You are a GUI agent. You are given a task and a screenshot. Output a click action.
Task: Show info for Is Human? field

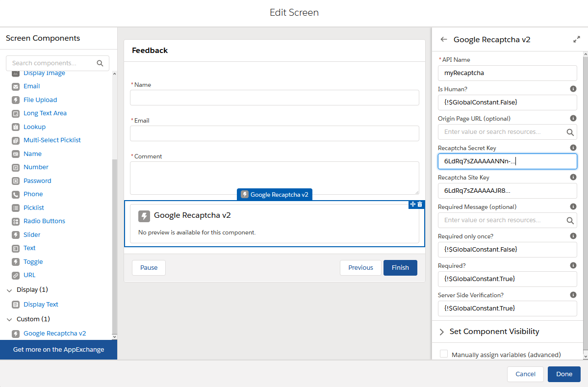pos(573,89)
